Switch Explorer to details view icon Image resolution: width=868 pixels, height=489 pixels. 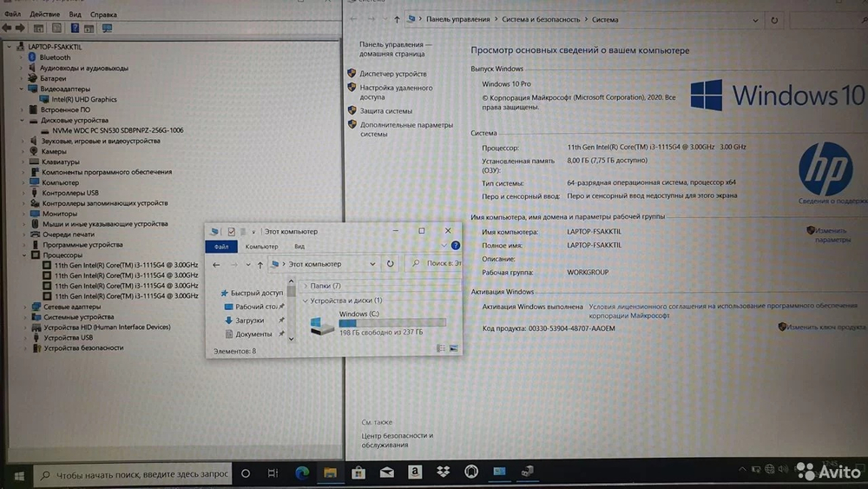(441, 348)
